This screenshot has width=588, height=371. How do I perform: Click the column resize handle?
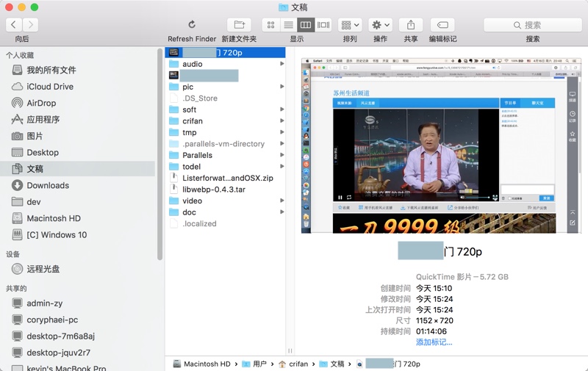tap(290, 351)
